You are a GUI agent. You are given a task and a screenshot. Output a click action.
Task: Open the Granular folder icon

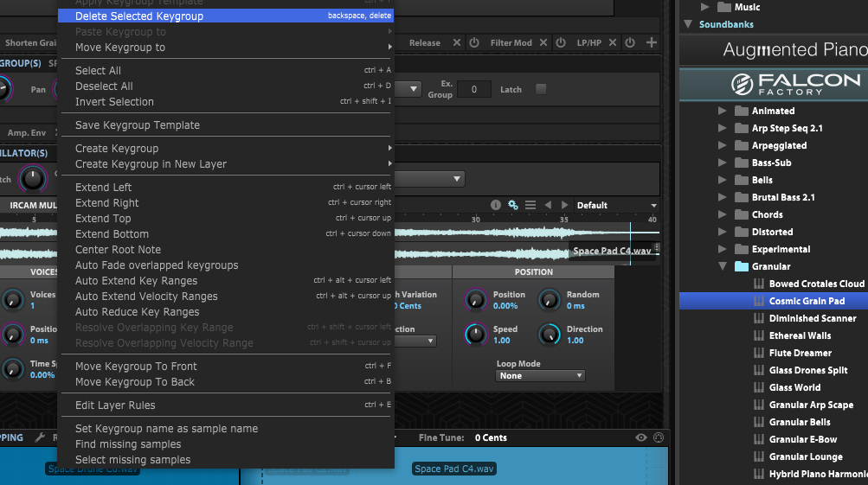click(x=742, y=266)
